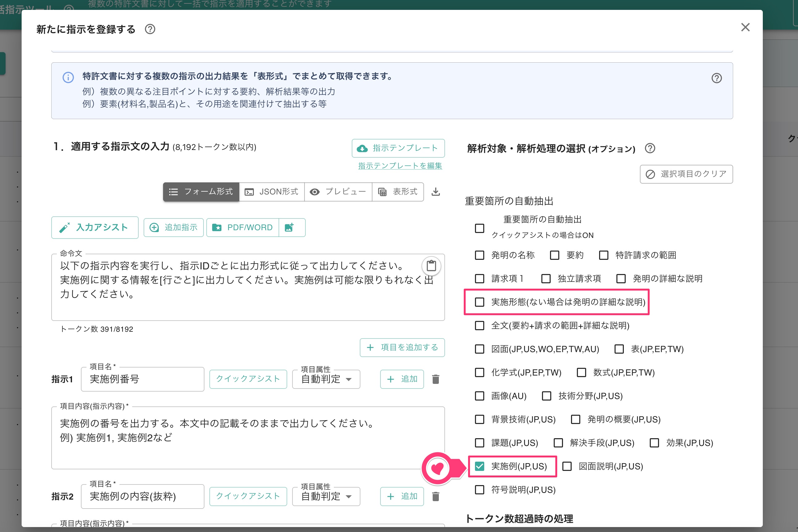798x532 pixels.
Task: Toggle 重要箇所の自動抽出 checkbox
Action: click(479, 228)
